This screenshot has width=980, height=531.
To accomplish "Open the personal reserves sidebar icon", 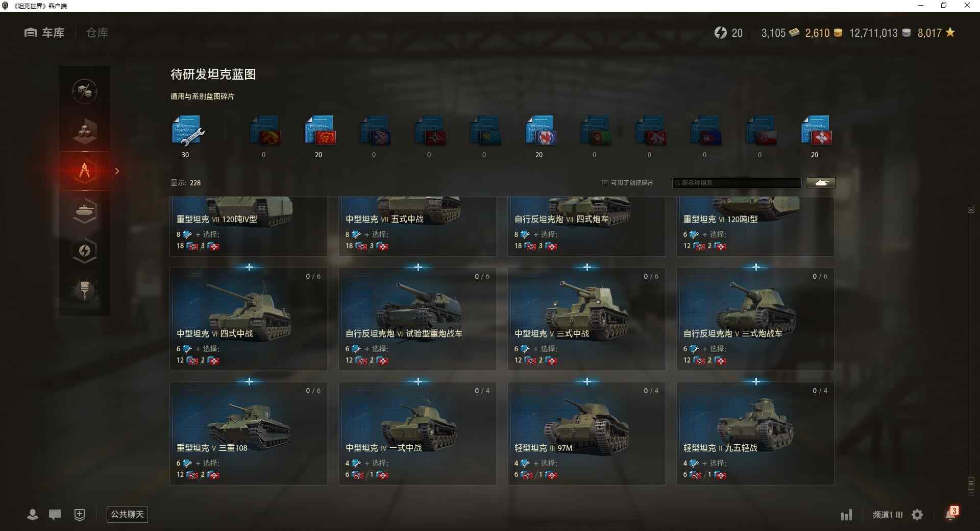I will click(x=85, y=251).
